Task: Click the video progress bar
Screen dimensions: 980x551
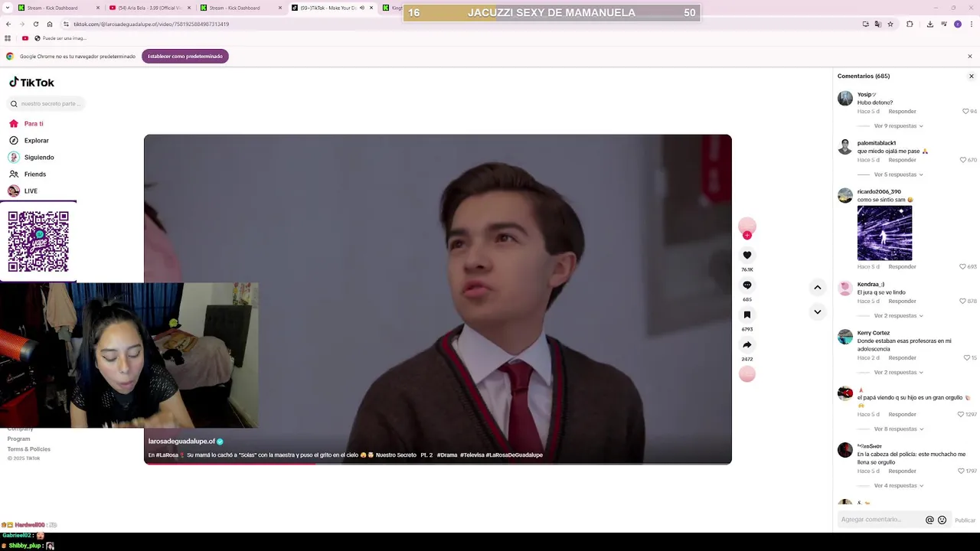Action: 438,463
